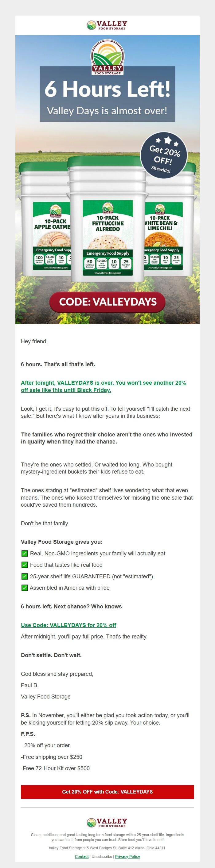This screenshot has height=868, width=215.
Task: Click the Valley Days is almost over subtitle
Action: (x=107, y=111)
